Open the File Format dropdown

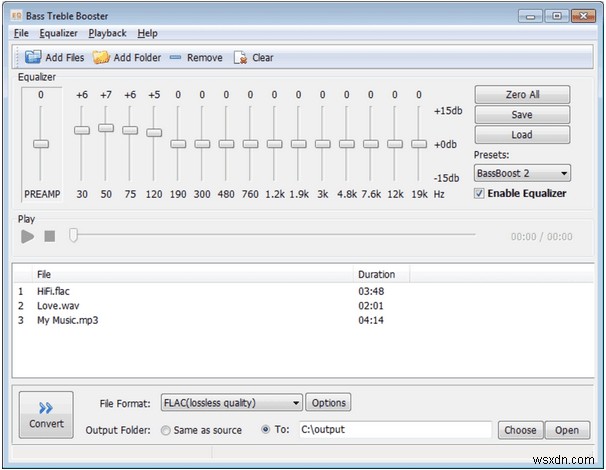click(231, 403)
